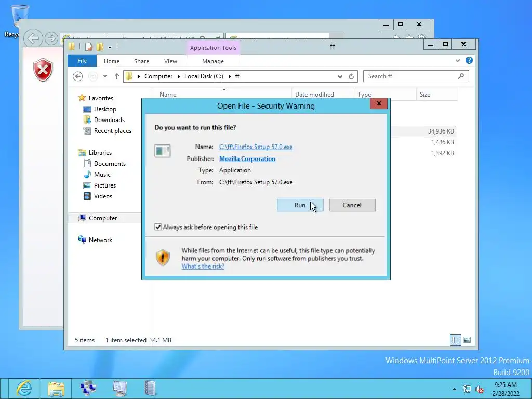Open the Music library
Screen dimensions: 532x399
(102, 175)
